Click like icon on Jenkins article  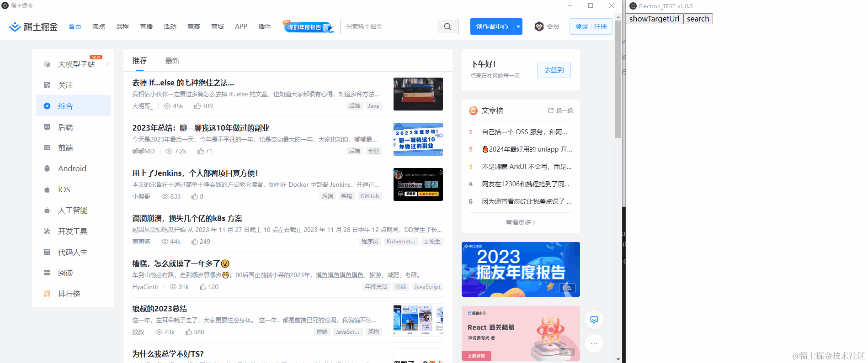coord(195,196)
